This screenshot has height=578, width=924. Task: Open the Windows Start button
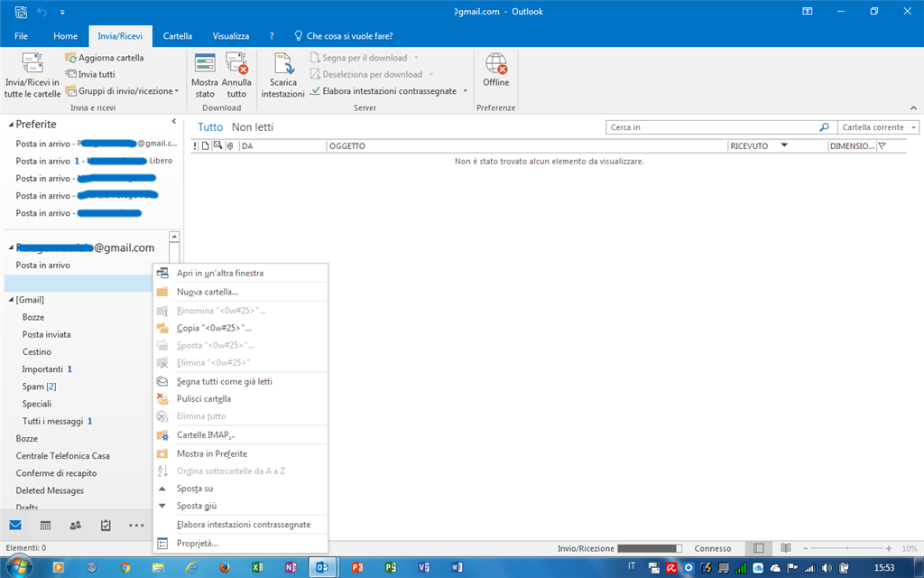pos(20,566)
